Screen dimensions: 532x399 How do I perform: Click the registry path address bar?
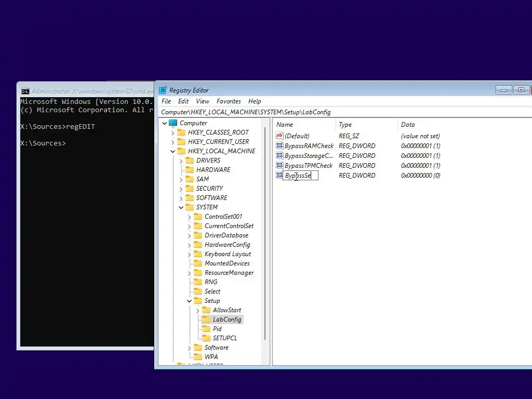345,112
